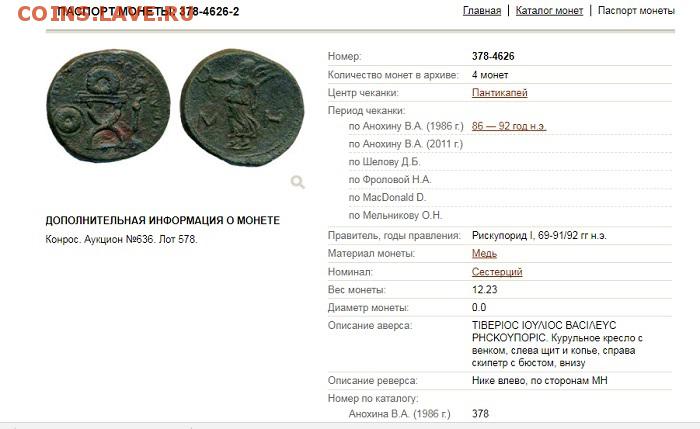Screen dimensions: 700x429
Task: Click the ПАСПОРТ МОНЕТЫ 378-4626-2 heading
Action: point(149,12)
